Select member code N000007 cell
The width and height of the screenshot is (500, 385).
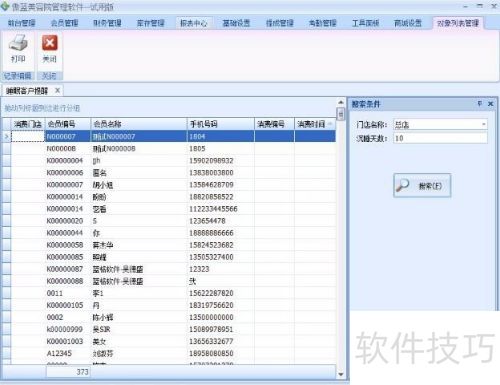pyautogui.click(x=68, y=136)
